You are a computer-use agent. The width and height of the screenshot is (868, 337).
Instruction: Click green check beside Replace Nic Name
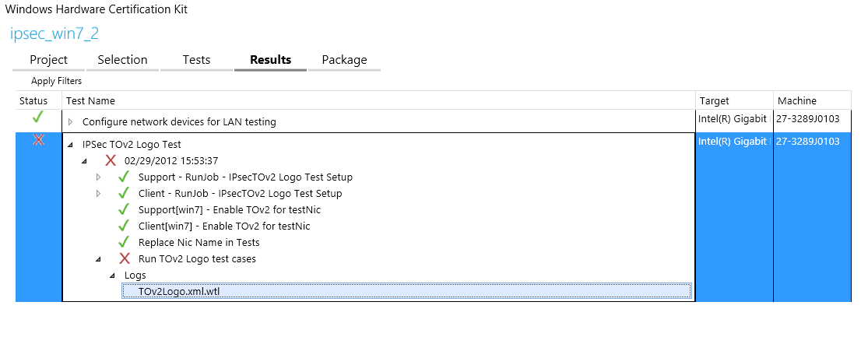tap(123, 242)
